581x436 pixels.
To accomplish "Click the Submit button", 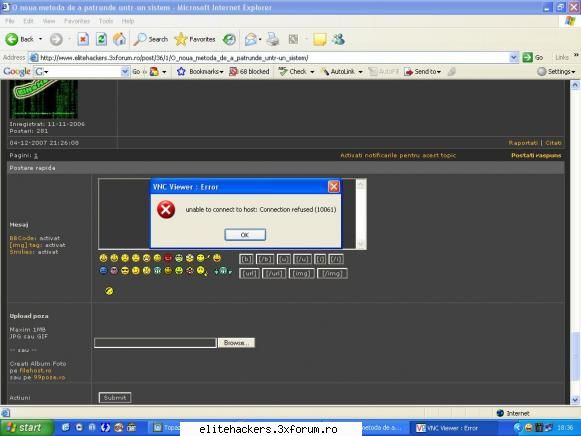I will (x=115, y=397).
